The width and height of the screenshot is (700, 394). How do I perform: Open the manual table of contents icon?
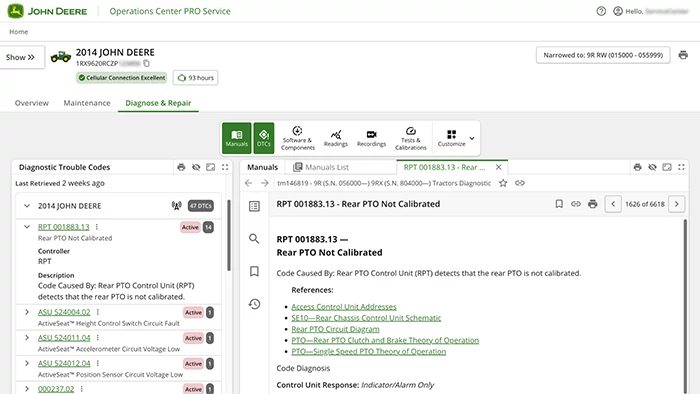coord(254,206)
